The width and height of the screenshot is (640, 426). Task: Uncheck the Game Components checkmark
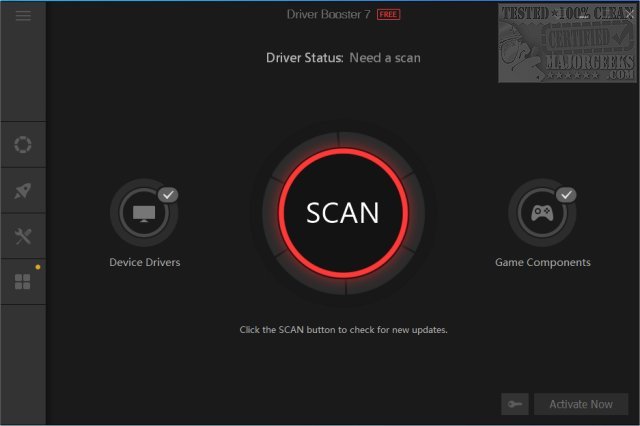point(567,194)
